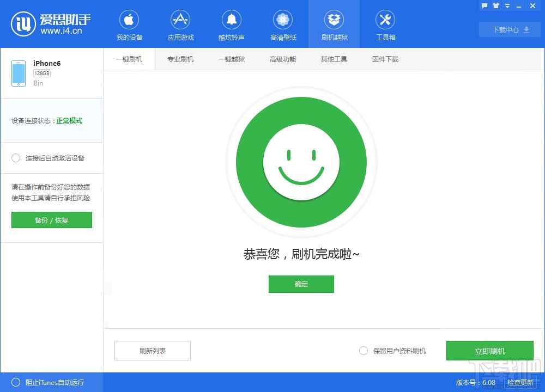Click the green 确定 confirm button
This screenshot has width=545, height=392.
(301, 284)
